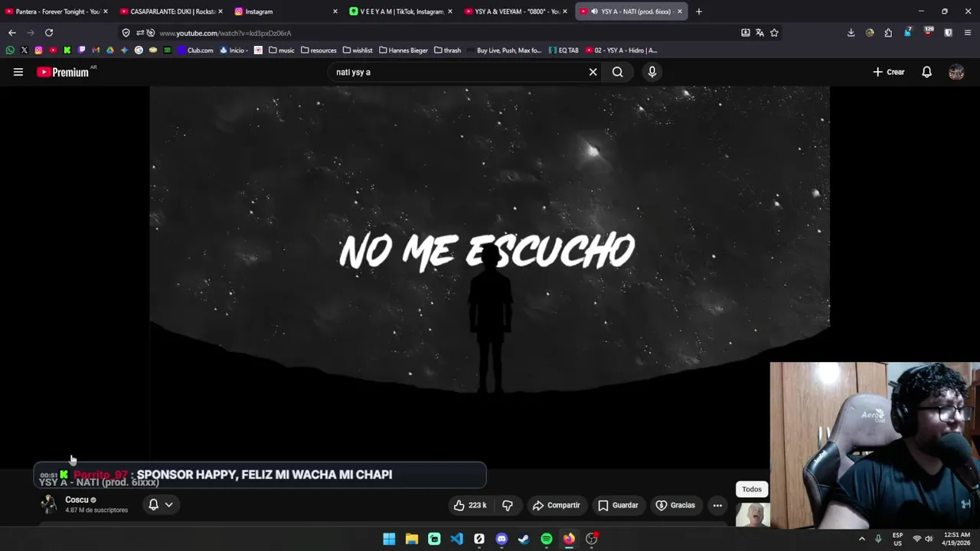Open the extensions puzzle-piece icon
Viewport: 980px width, 551px height.
[888, 33]
